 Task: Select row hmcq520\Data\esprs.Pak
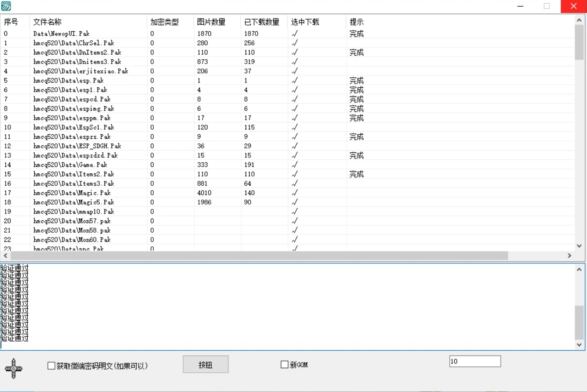coord(287,137)
